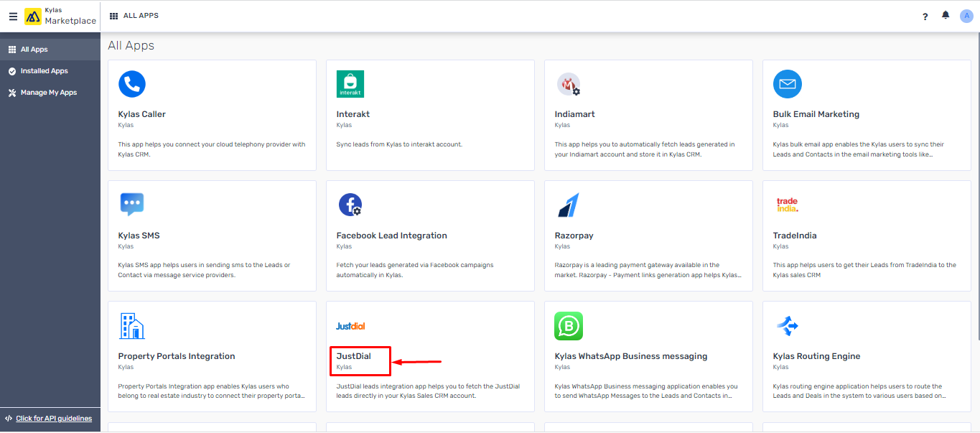Click the Interakt app logo
Screen dimensions: 980x433
[x=350, y=84]
